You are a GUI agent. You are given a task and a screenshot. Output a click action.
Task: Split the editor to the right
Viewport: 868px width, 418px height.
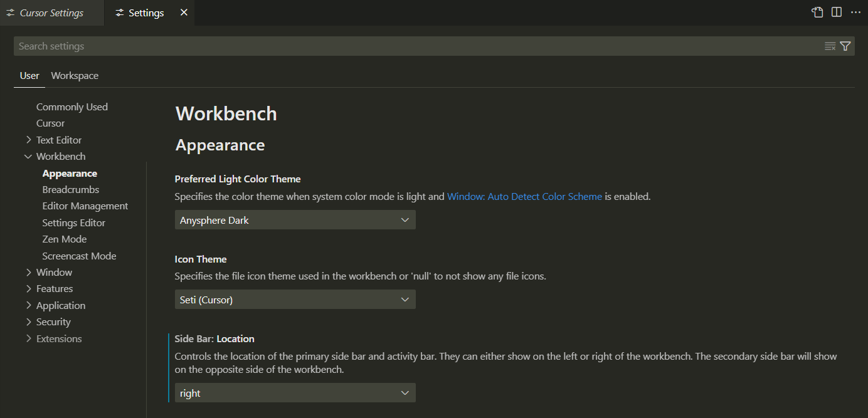coord(837,13)
